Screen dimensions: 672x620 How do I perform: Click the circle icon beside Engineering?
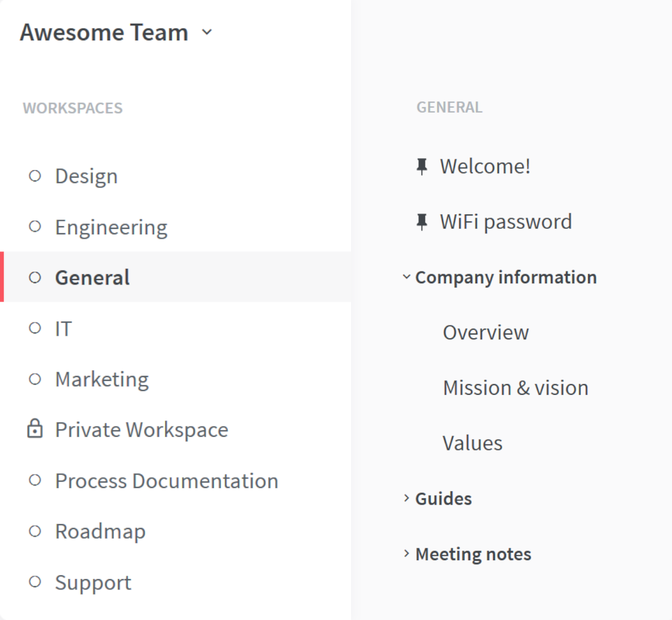coord(35,227)
